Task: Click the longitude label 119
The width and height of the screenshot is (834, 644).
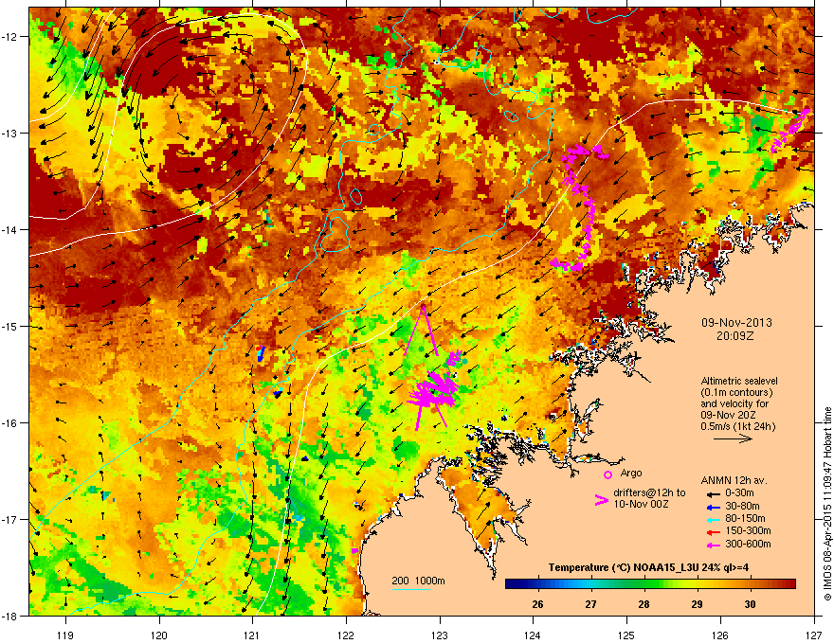Action: [65, 635]
